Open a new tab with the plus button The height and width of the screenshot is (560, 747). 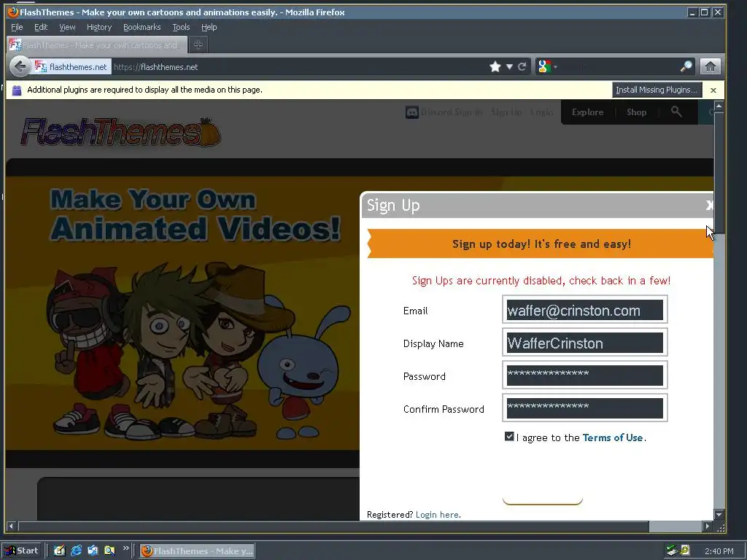(x=198, y=44)
